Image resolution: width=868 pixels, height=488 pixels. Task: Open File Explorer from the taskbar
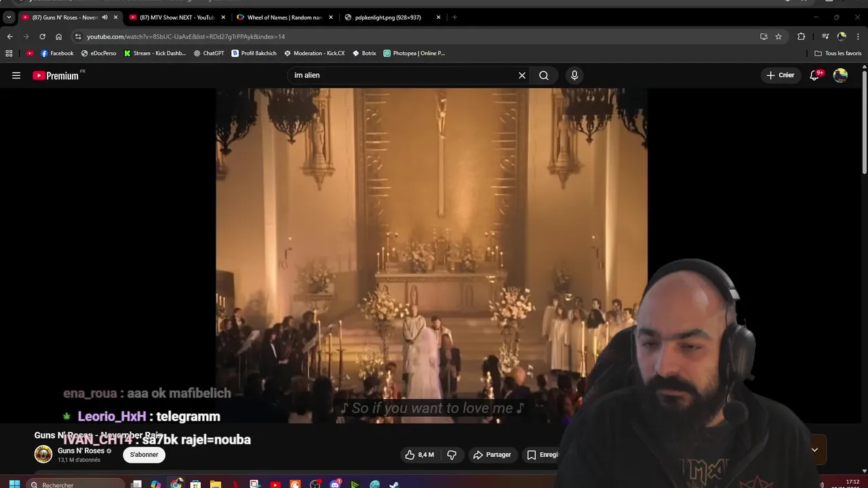click(x=215, y=484)
